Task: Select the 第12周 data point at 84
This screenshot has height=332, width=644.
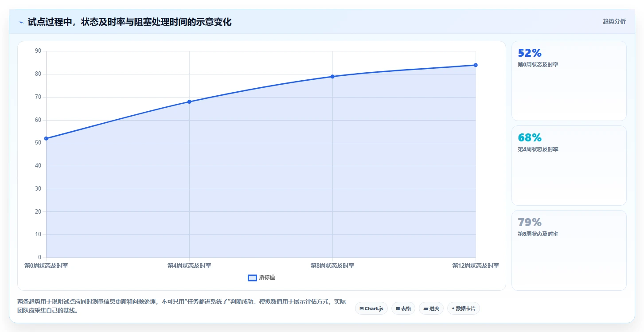Action: tap(476, 65)
